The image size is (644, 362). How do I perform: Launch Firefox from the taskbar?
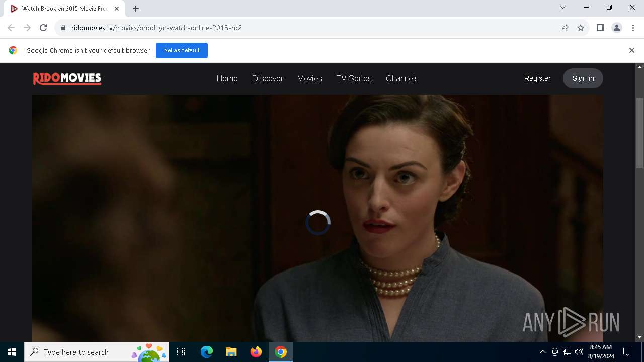point(256,352)
